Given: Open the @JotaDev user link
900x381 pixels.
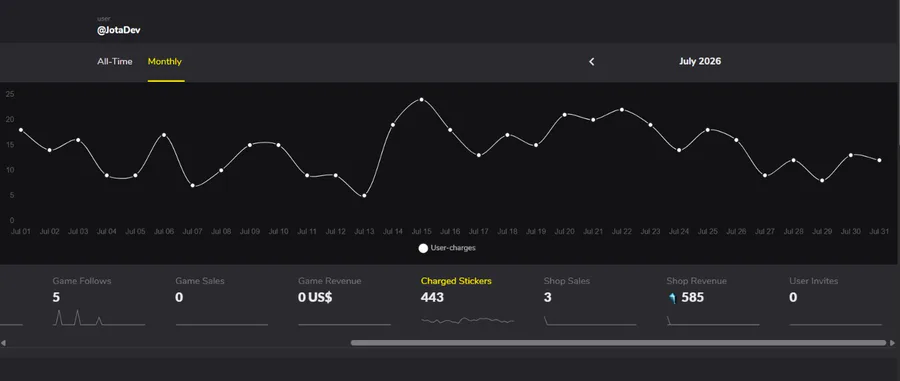Looking at the screenshot, I should click(x=119, y=30).
